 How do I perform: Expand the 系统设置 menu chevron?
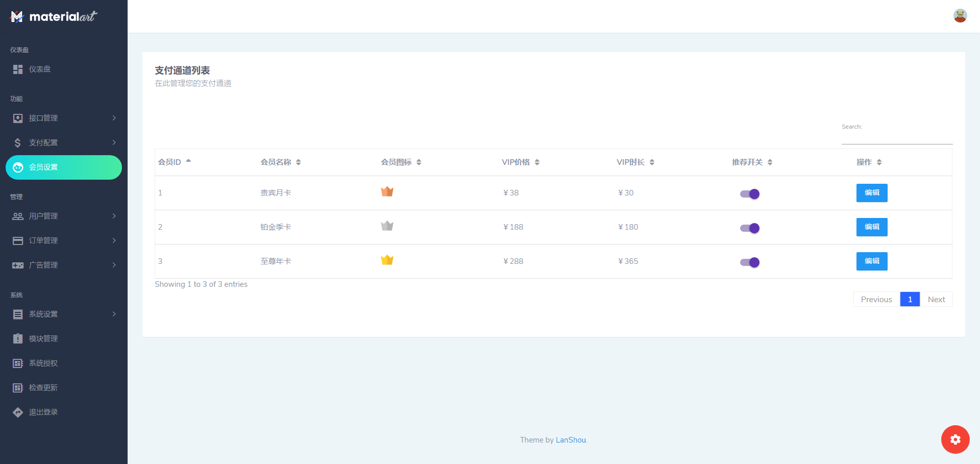click(114, 314)
